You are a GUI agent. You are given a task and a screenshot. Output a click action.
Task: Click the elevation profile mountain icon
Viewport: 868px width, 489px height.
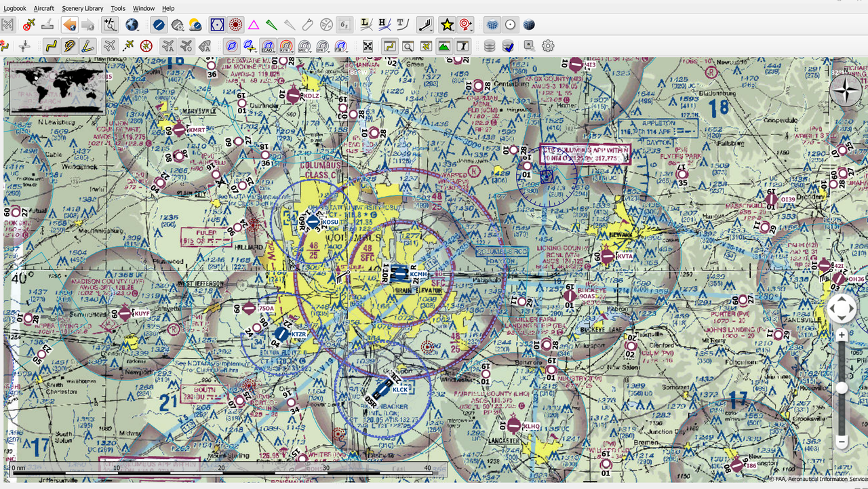[x=444, y=46]
